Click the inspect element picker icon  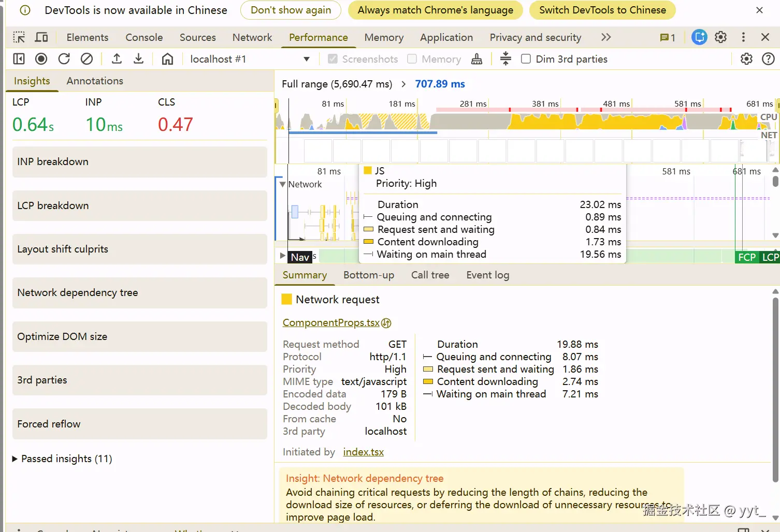pos(19,37)
